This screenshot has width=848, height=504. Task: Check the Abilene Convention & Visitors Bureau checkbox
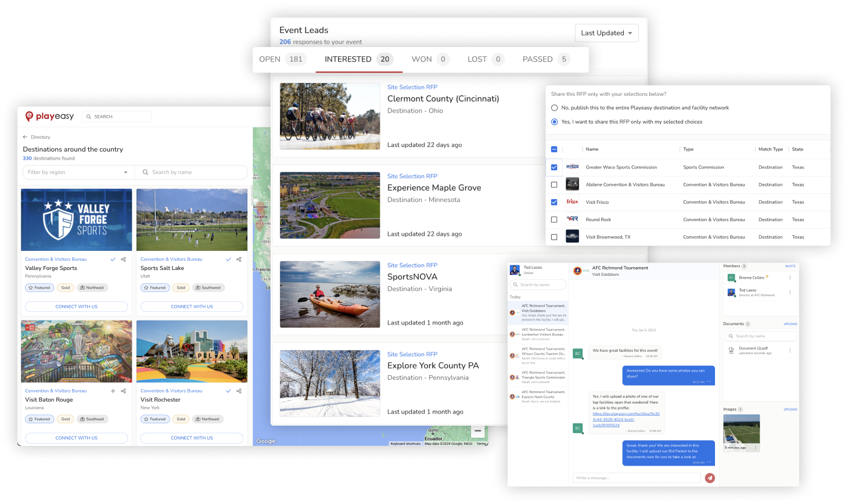[x=554, y=185]
